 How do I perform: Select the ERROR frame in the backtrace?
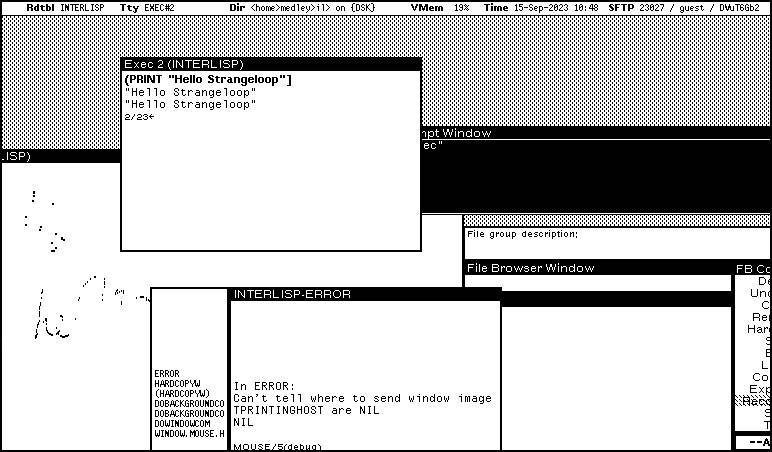click(166, 373)
